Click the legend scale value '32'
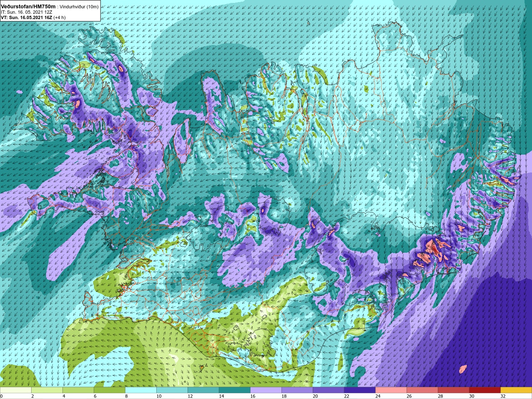This screenshot has width=532, height=399. click(502, 396)
